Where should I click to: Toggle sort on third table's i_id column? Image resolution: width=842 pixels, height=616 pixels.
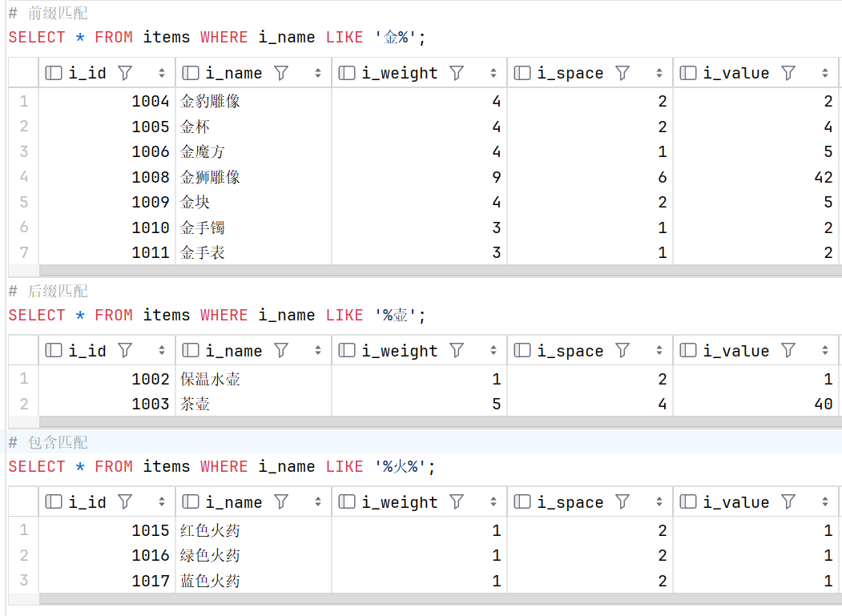[x=162, y=502]
